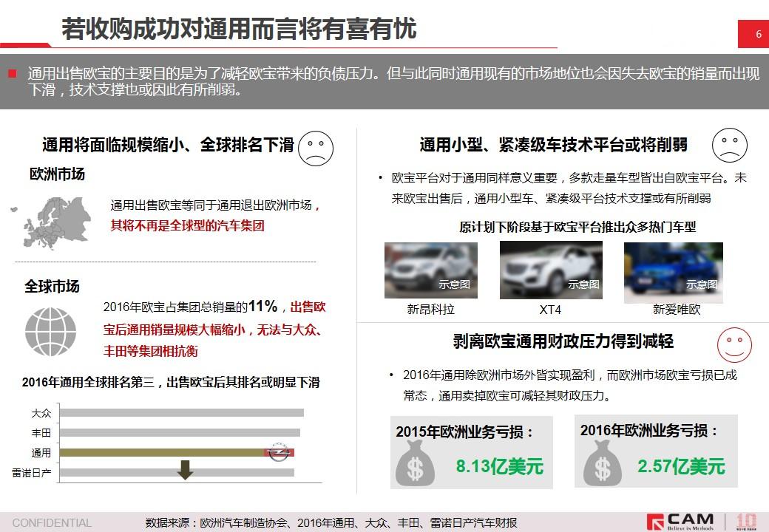Click the red text 宝后通用销量规模大幅缩小
Viewport: 769px width, 532px height.
click(174, 330)
